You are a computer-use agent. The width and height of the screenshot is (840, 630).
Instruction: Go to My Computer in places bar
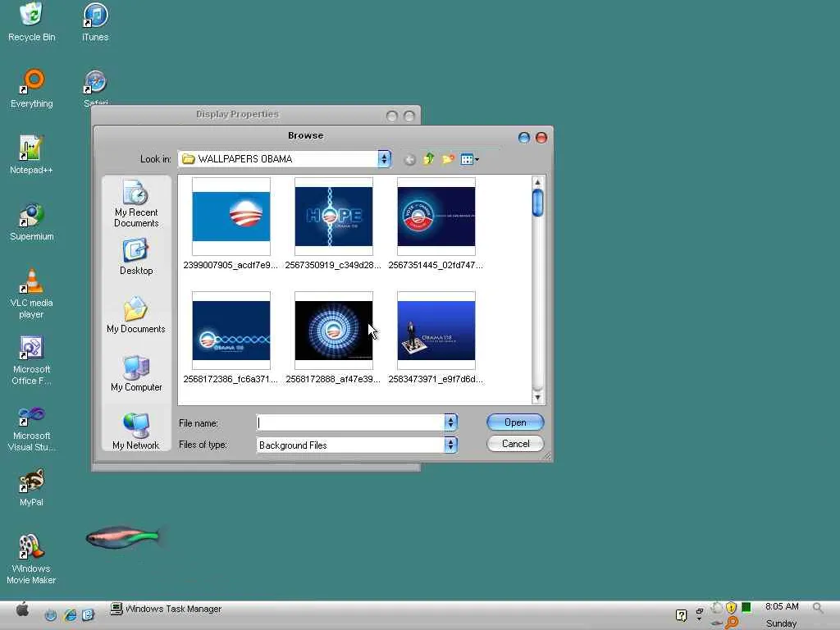[136, 373]
